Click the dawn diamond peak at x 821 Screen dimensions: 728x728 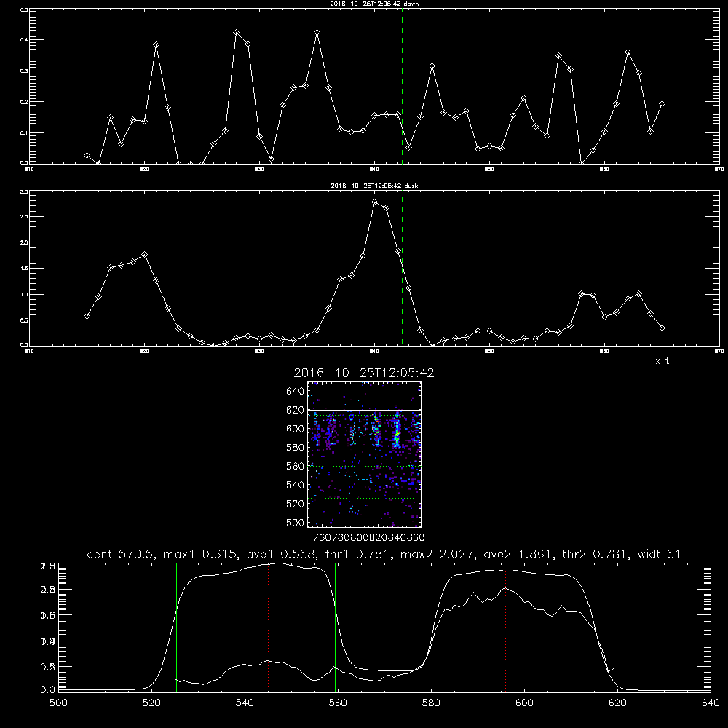tap(156, 44)
